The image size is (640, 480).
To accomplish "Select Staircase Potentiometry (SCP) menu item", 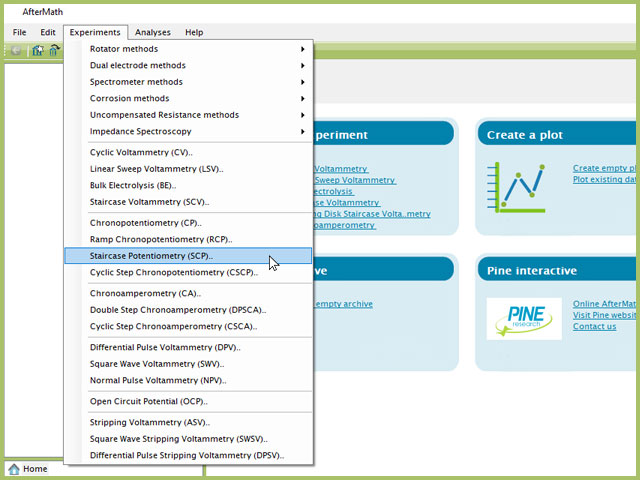I will pyautogui.click(x=189, y=256).
